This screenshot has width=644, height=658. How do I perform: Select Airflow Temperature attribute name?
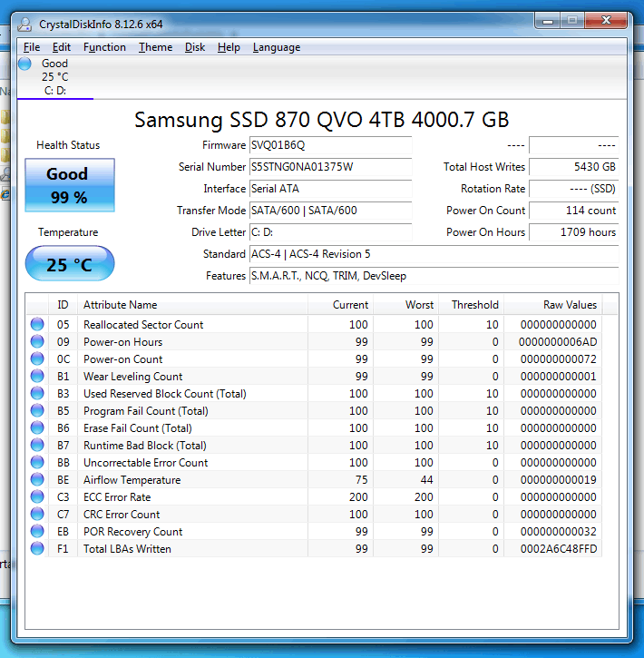132,479
